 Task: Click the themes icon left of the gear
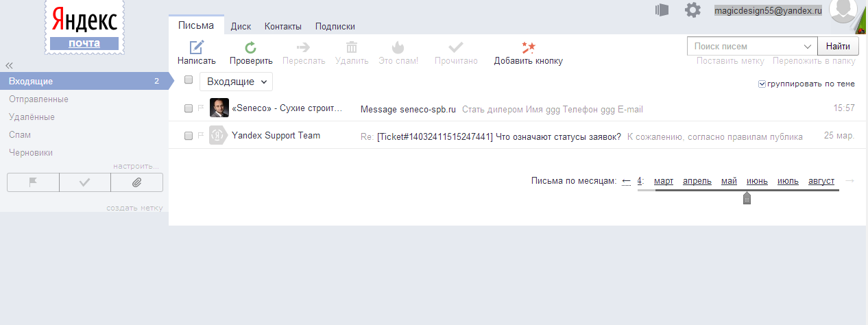click(662, 10)
